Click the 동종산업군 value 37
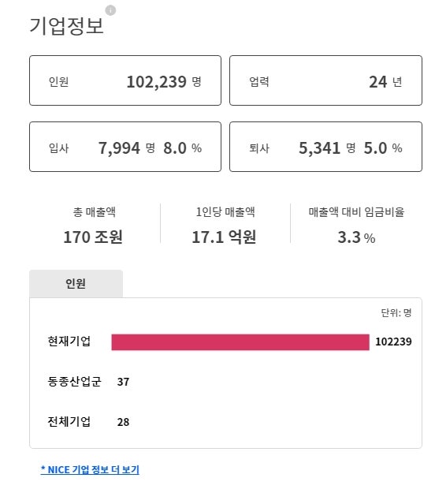Viewport: 435px width, 504px height. [123, 382]
